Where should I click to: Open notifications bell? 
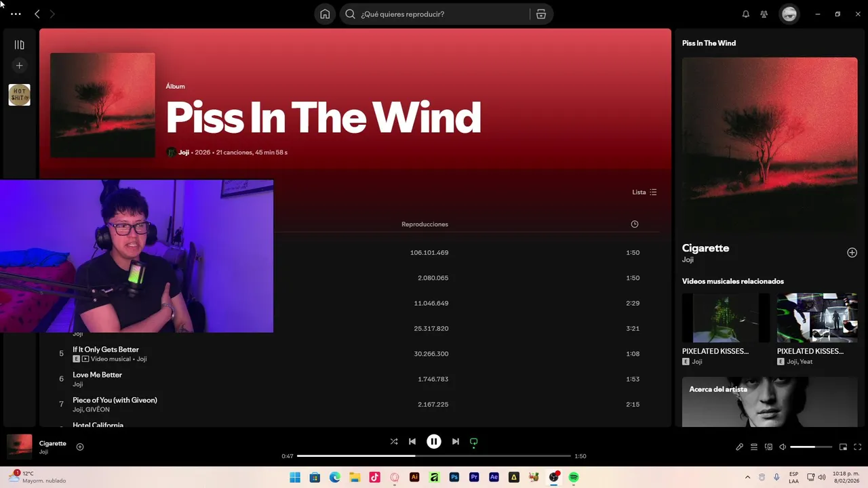tap(746, 14)
